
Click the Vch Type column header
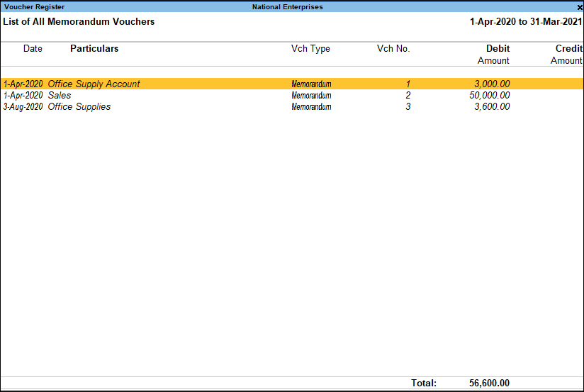310,49
